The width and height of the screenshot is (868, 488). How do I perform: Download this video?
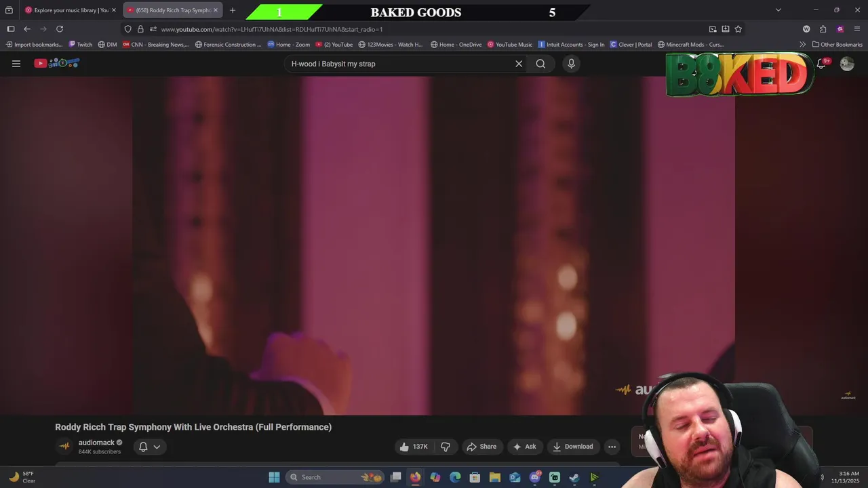click(x=573, y=447)
